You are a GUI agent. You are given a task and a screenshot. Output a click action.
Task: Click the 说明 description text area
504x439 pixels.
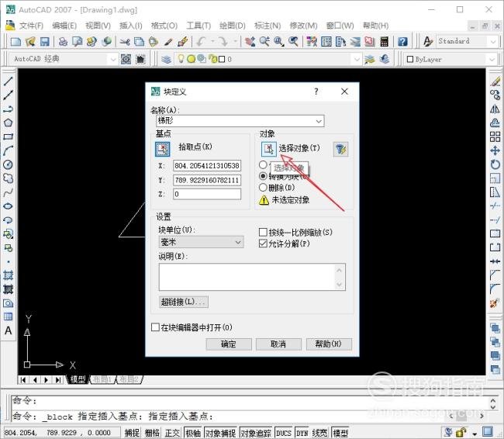[x=252, y=277]
